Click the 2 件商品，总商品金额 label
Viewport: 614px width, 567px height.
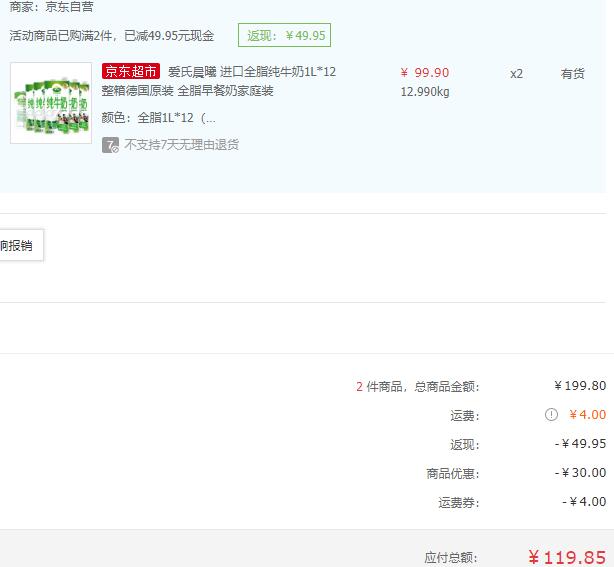tap(417, 386)
